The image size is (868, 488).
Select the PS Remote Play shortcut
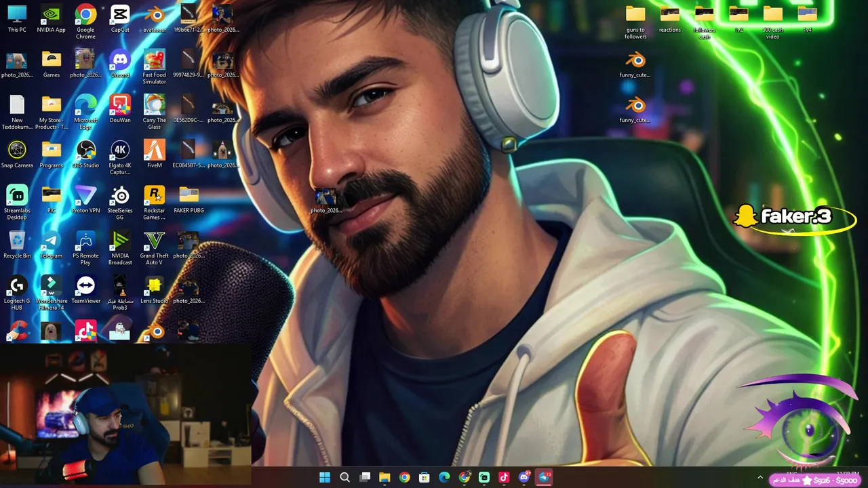85,248
